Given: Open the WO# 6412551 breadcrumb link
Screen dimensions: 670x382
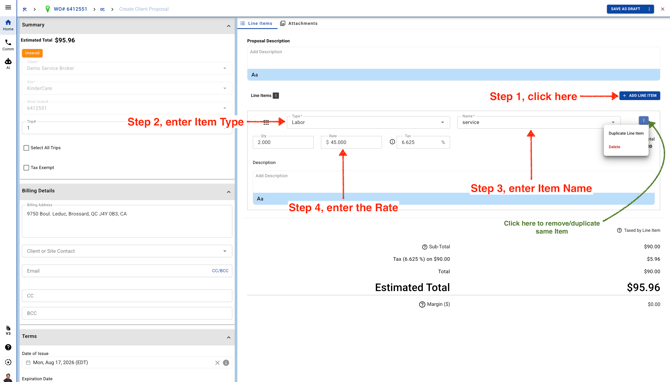Looking at the screenshot, I should tap(71, 9).
